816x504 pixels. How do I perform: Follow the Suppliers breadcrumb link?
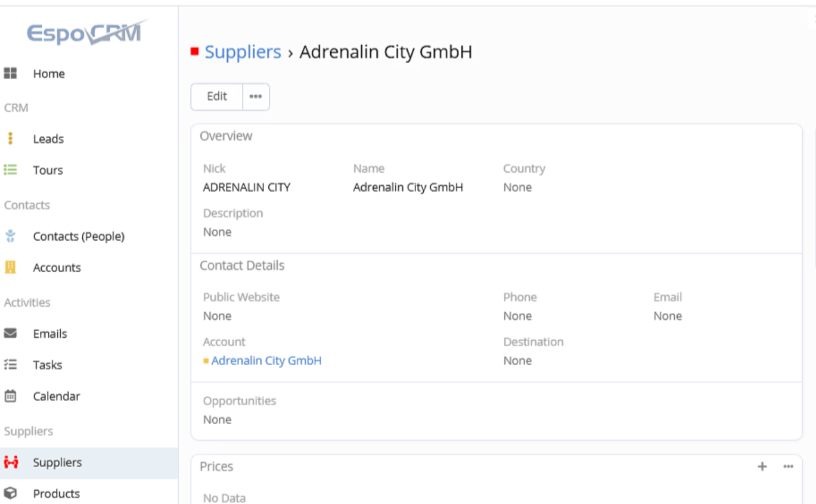tap(243, 52)
